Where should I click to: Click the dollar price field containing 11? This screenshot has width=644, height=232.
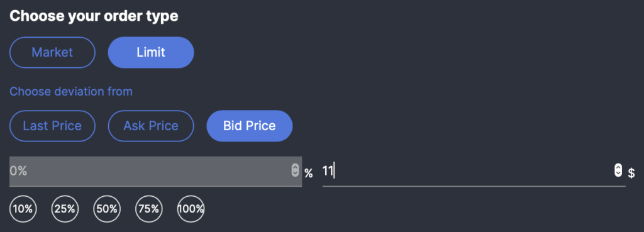tap(474, 171)
